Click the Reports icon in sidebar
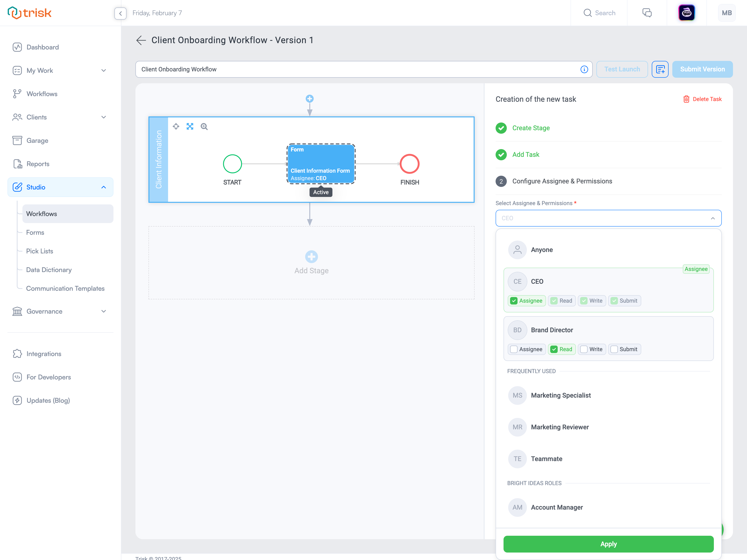The image size is (747, 560). tap(17, 164)
